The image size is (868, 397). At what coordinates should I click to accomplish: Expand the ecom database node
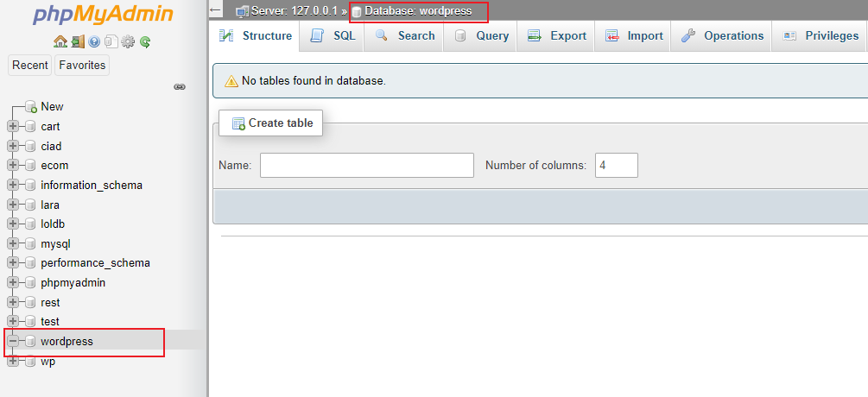(x=12, y=166)
